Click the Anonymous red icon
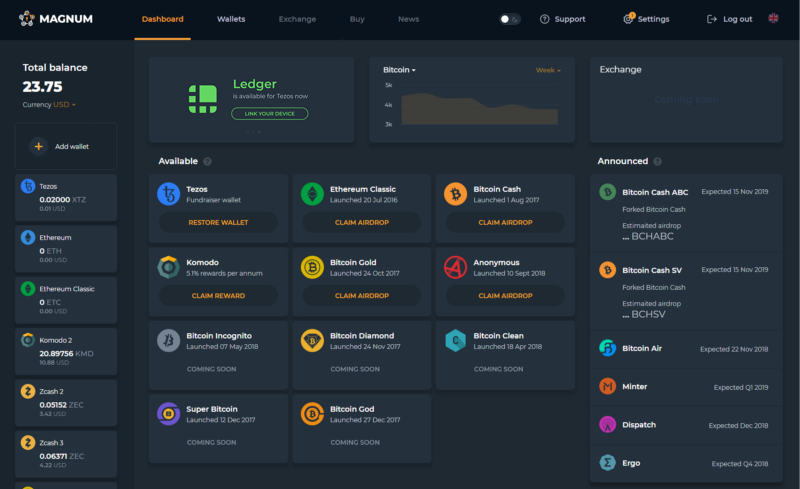 456,267
